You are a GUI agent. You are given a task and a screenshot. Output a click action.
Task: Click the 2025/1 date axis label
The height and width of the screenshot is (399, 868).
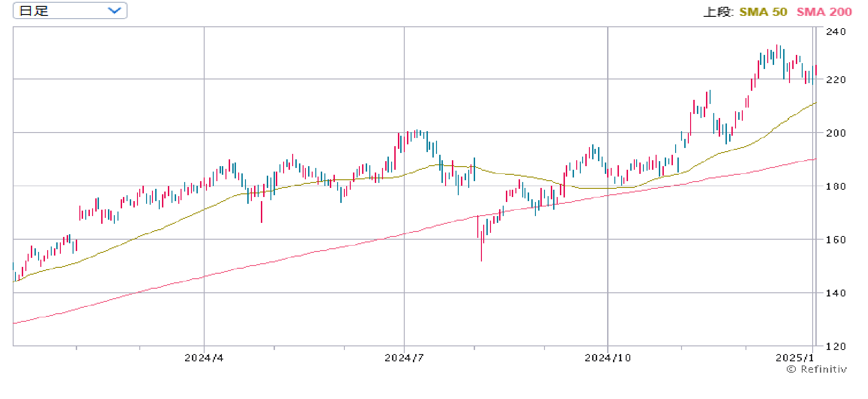(x=794, y=358)
